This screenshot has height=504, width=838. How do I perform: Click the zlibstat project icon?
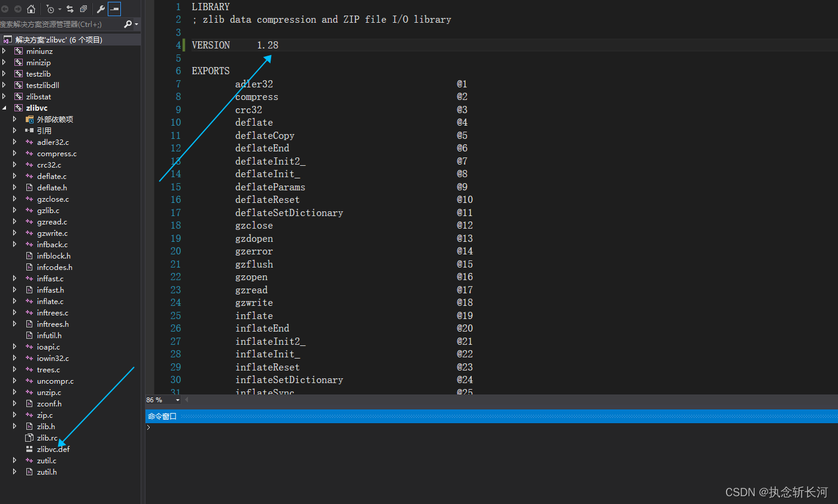19,96
